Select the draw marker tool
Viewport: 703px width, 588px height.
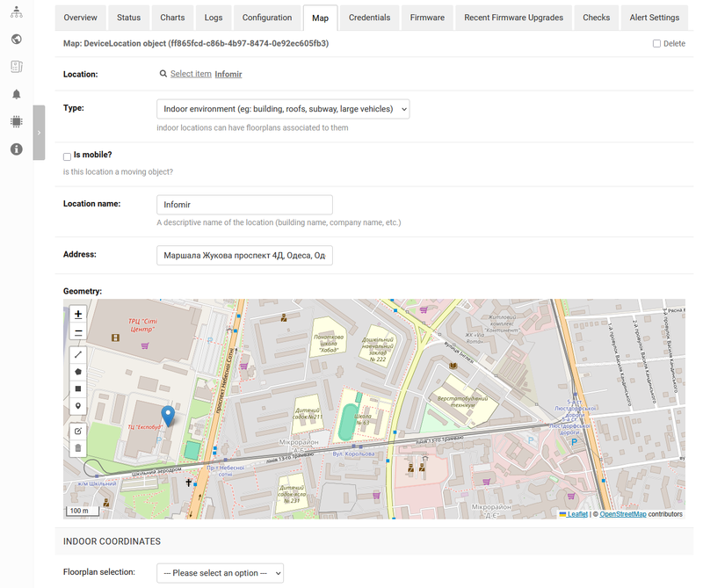[x=78, y=406]
